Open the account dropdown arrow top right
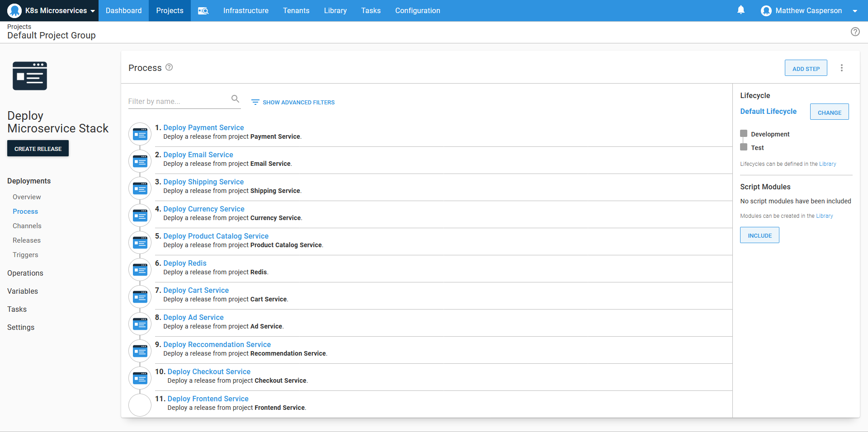 pyautogui.click(x=856, y=10)
